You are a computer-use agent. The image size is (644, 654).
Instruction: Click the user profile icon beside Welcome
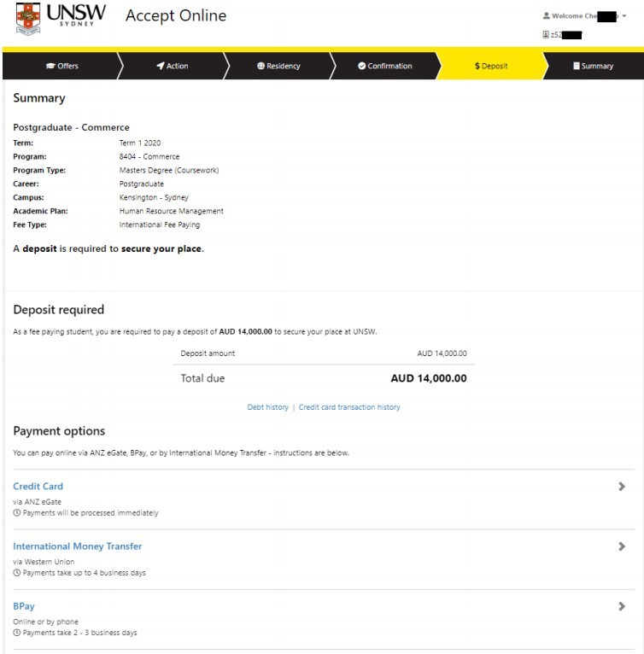click(x=546, y=15)
